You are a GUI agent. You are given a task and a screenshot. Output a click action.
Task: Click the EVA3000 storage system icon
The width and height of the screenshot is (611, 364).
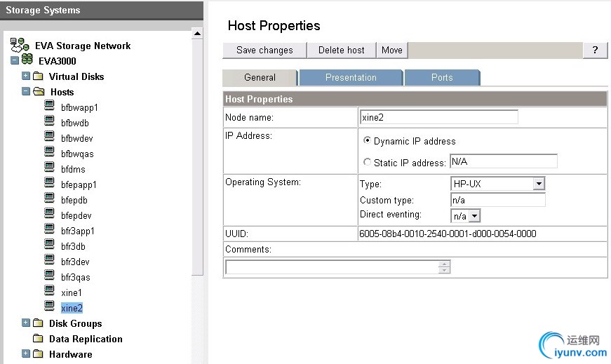click(x=27, y=59)
